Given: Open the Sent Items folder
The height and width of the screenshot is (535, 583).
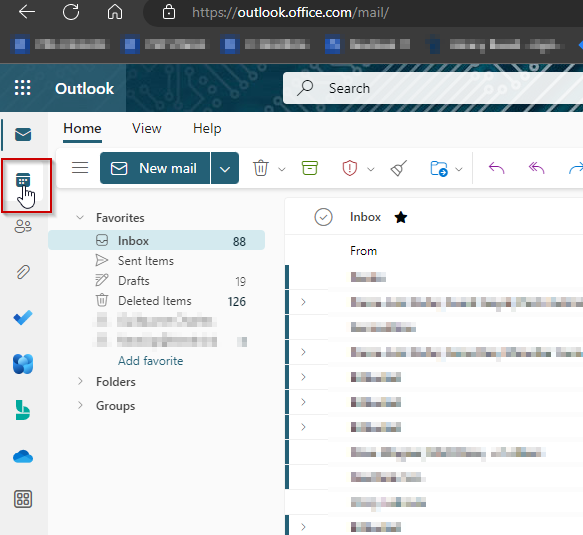Looking at the screenshot, I should (x=146, y=261).
